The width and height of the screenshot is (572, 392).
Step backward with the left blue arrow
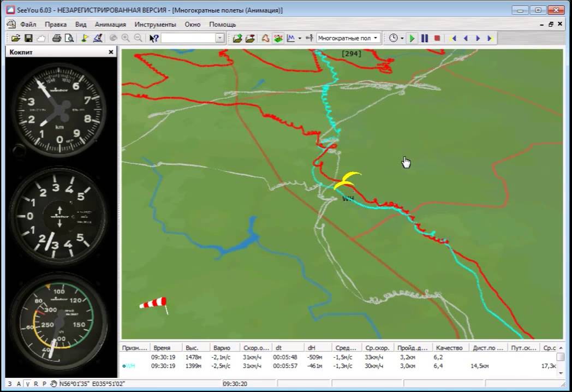point(466,38)
